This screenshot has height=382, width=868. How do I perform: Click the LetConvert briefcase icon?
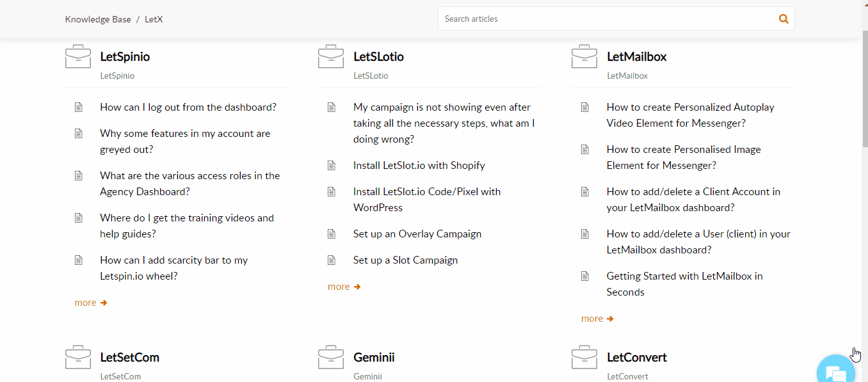tap(584, 358)
